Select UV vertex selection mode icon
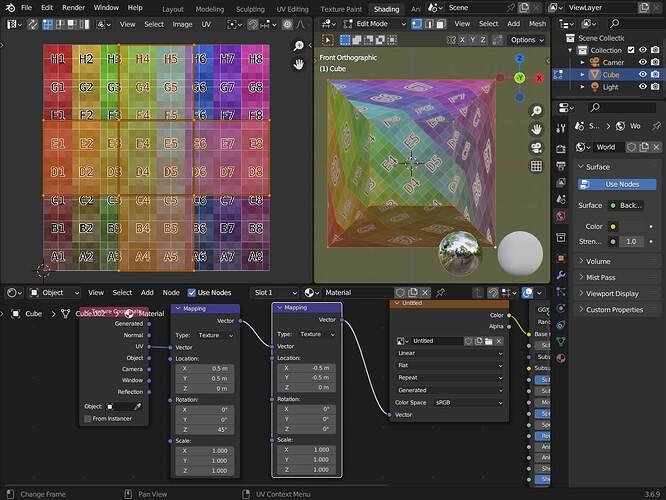Viewport: 666px width, 500px height. click(48, 25)
